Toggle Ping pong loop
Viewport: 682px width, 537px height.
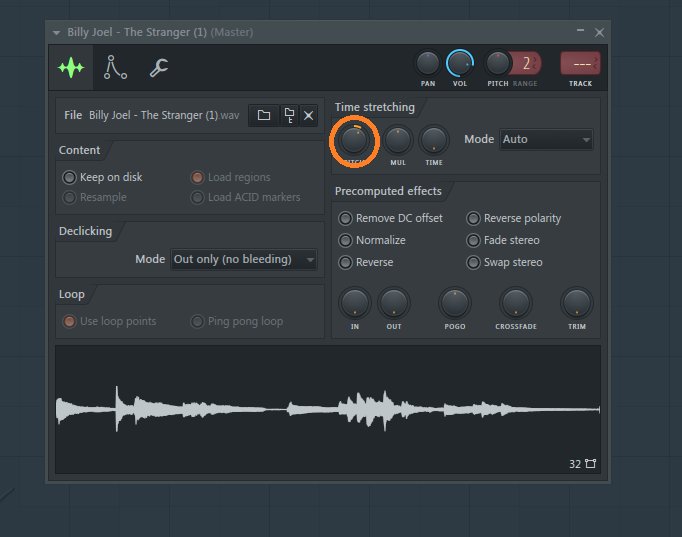tap(237, 321)
